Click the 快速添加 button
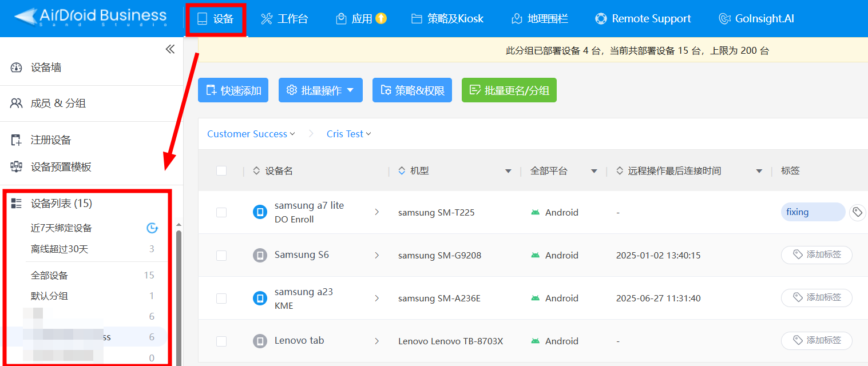The height and width of the screenshot is (366, 868). [233, 90]
